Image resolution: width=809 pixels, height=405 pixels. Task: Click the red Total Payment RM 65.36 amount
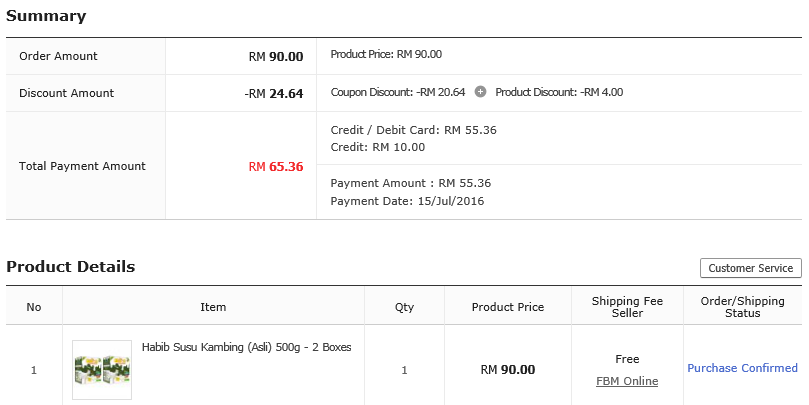(276, 166)
